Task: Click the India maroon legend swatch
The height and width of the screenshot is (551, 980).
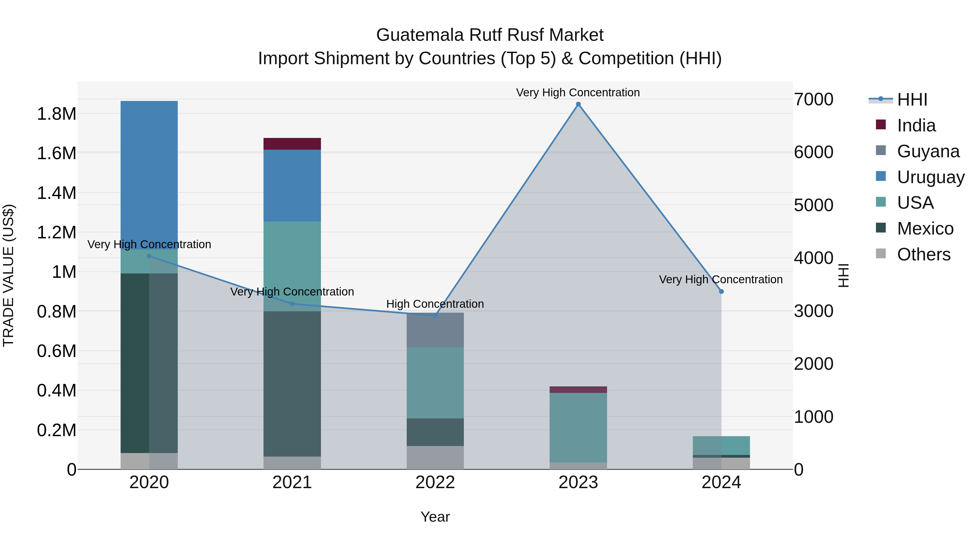Action: coord(881,124)
